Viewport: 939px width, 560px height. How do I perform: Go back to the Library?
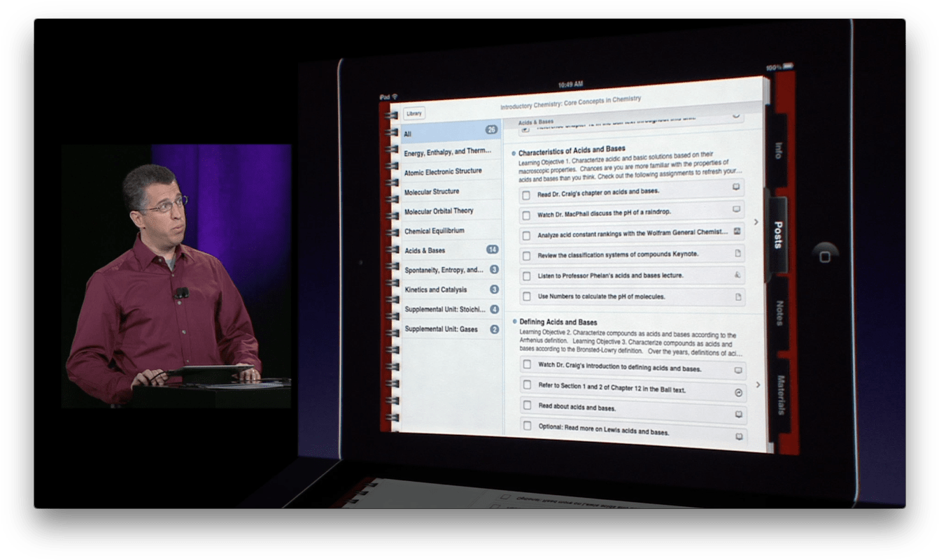tap(414, 113)
